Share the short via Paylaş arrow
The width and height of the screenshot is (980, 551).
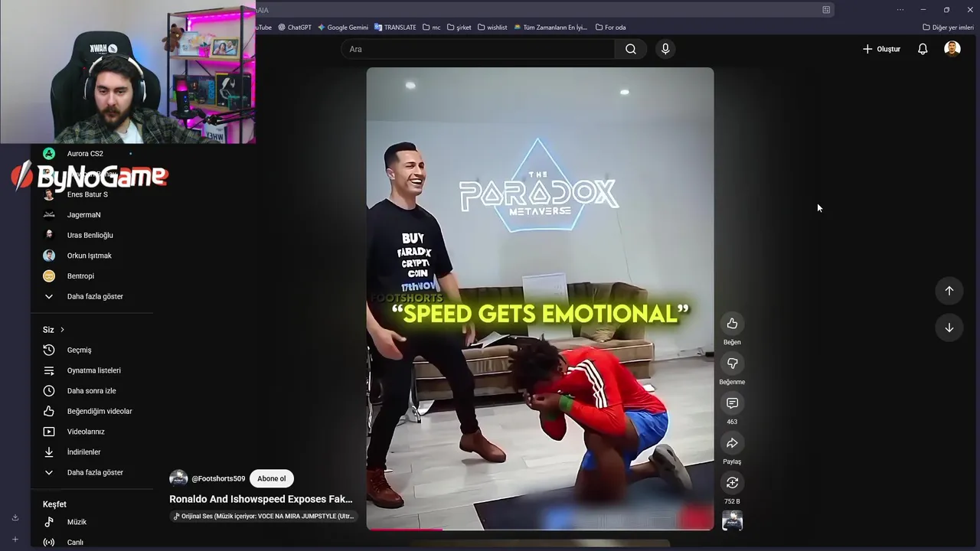732,443
